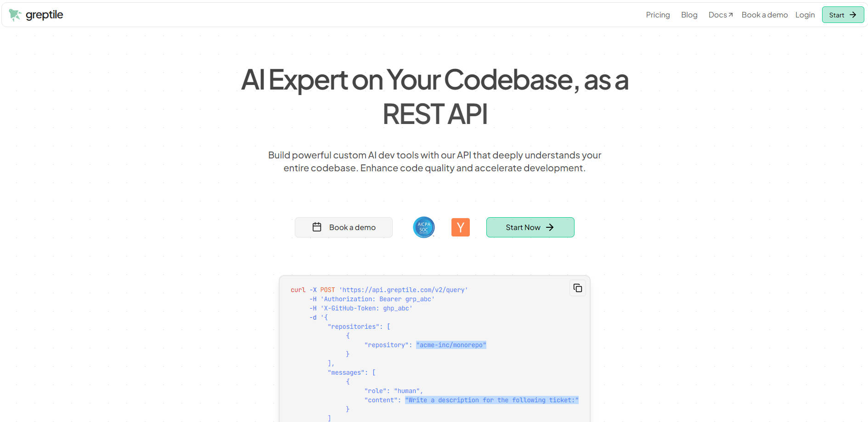The width and height of the screenshot is (868, 422).
Task: Click the main headline AI Expert on Your Codebase
Action: click(434, 97)
